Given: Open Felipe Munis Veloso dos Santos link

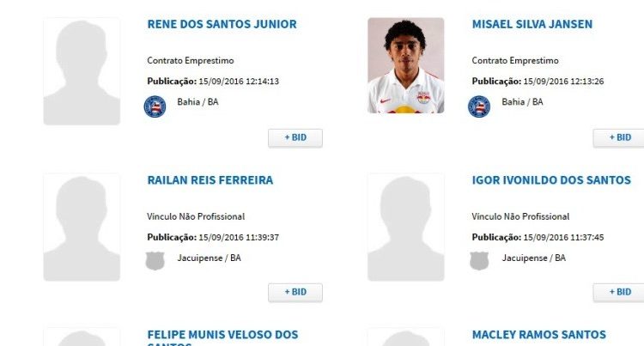Looking at the screenshot, I should pyautogui.click(x=222, y=337).
